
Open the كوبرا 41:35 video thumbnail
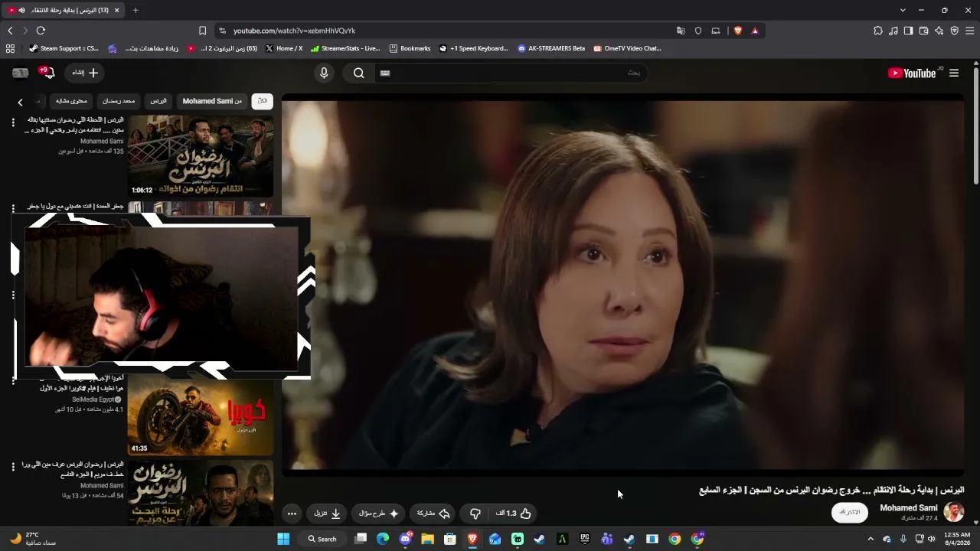click(201, 416)
